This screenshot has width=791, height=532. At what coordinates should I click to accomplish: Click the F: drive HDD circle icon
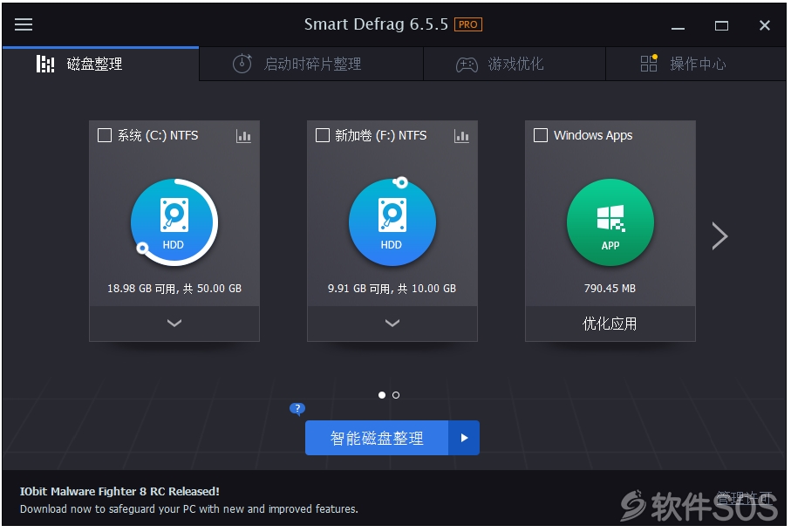392,222
